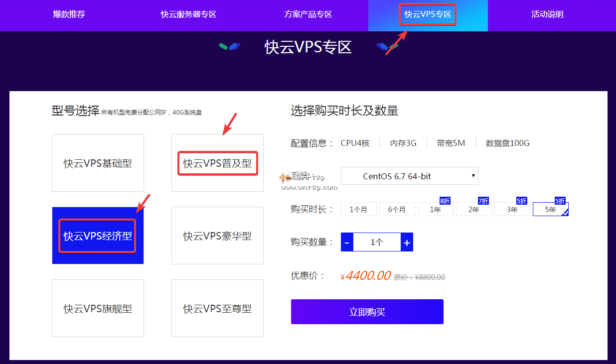Select 快云VPS普及型 model
Image resolution: width=616 pixels, height=364 pixels.
(x=217, y=163)
